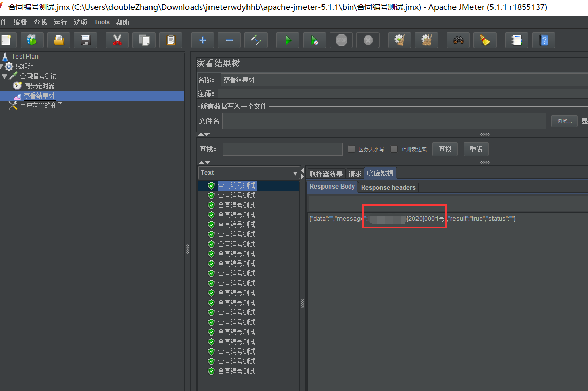Click the Reset search brush icon
Viewport: 588px width, 391px height.
point(485,40)
